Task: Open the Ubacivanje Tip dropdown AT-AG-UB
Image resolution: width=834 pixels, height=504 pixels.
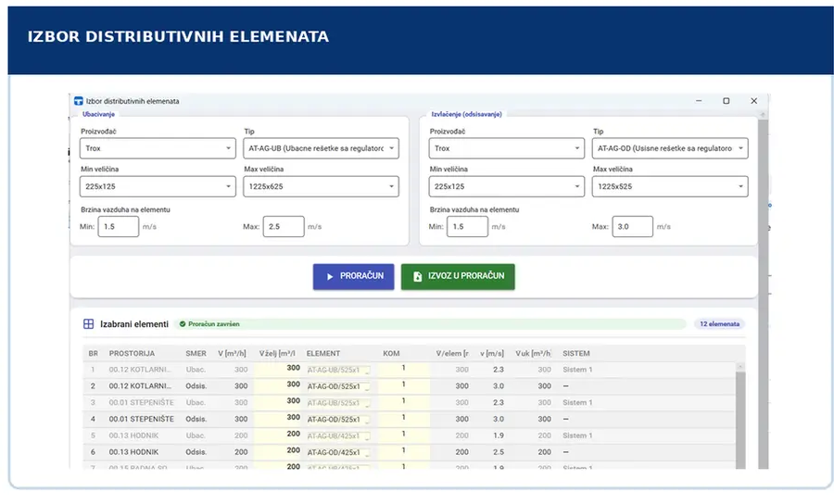Action: click(321, 148)
